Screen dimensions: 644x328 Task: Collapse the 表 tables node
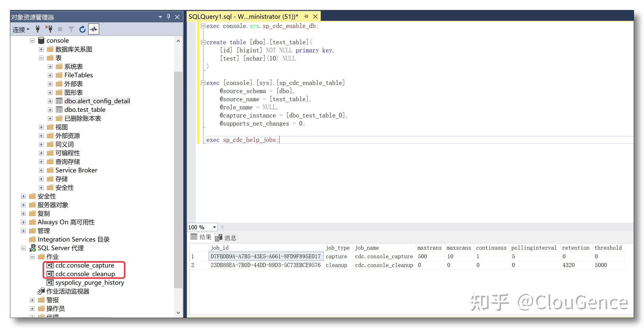tap(41, 58)
